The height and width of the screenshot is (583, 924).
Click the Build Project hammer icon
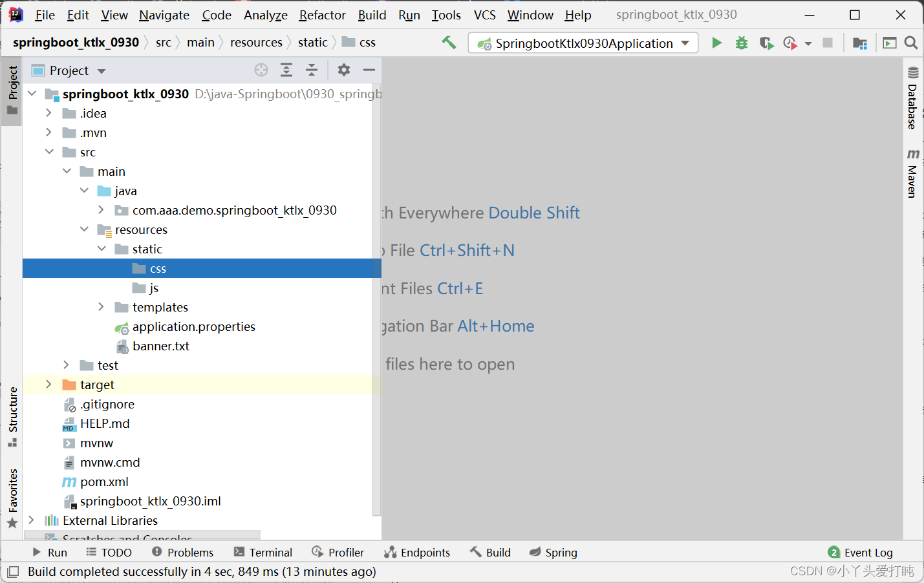click(449, 43)
